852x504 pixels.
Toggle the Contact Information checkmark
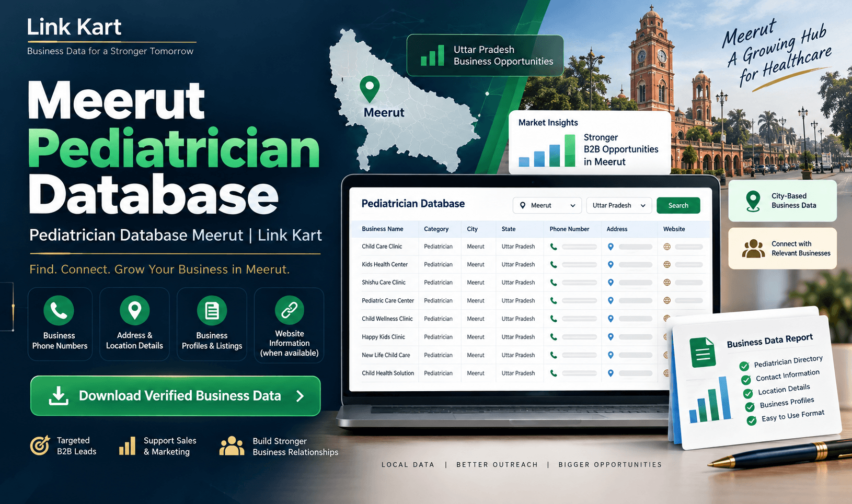coord(746,380)
